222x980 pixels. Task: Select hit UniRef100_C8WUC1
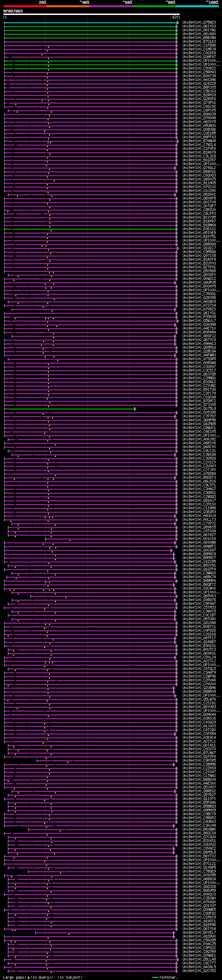(199, 428)
